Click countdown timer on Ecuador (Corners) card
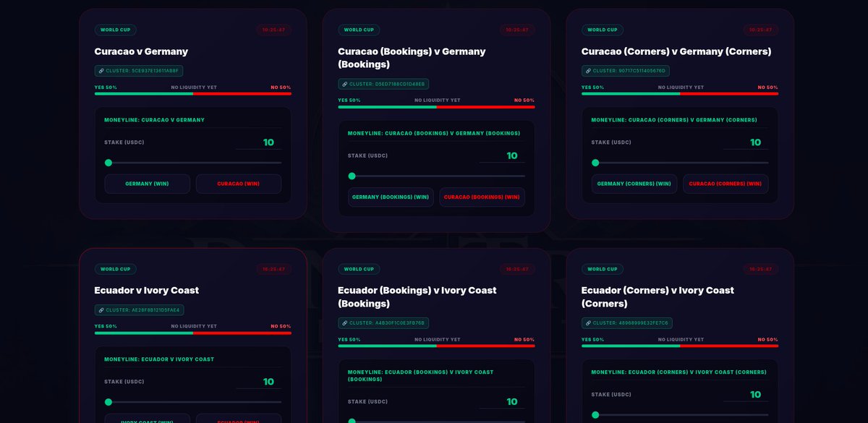 pos(761,269)
